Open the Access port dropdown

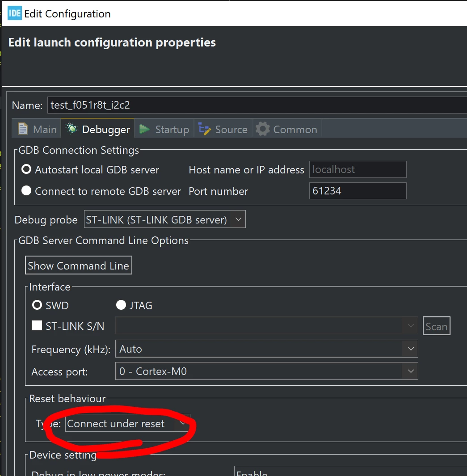coord(267,371)
